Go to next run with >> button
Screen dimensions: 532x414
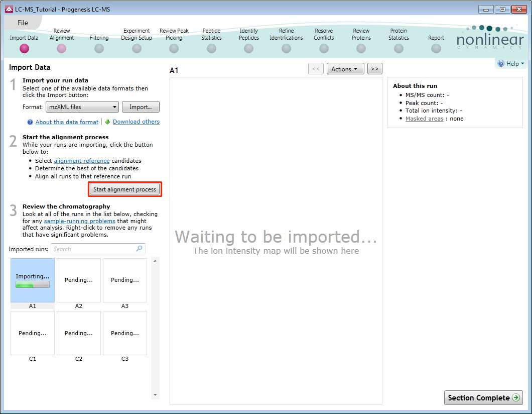tap(374, 69)
